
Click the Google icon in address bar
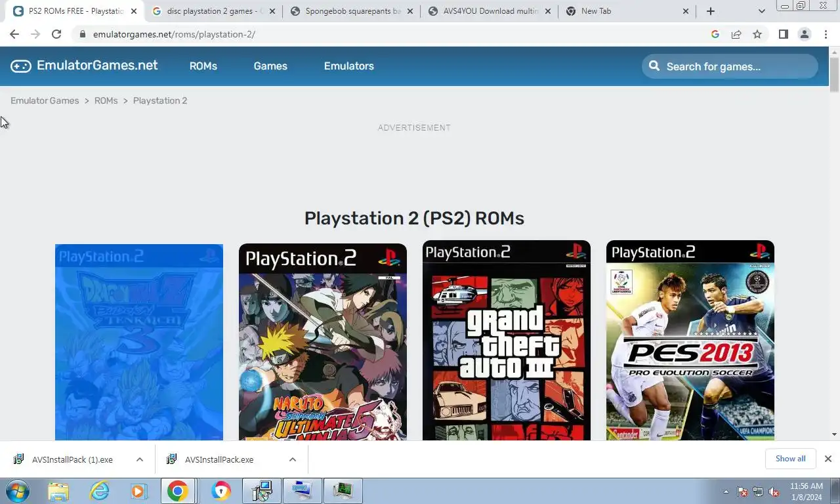pyautogui.click(x=715, y=34)
